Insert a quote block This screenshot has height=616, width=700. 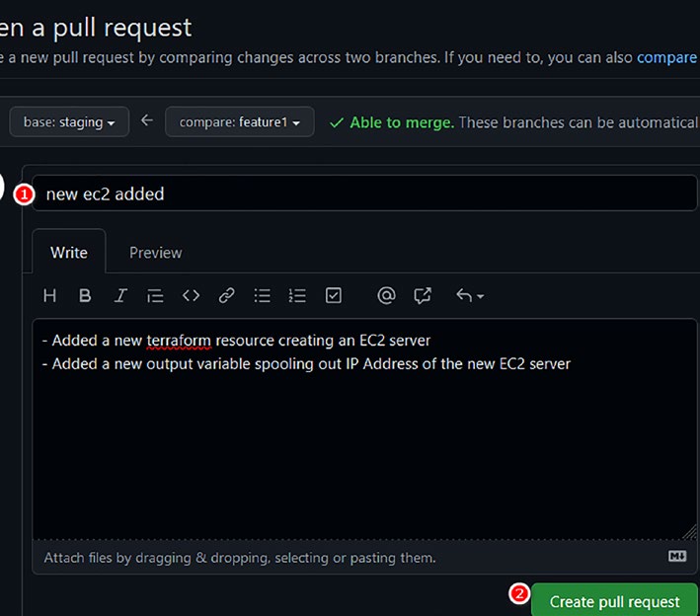155,295
